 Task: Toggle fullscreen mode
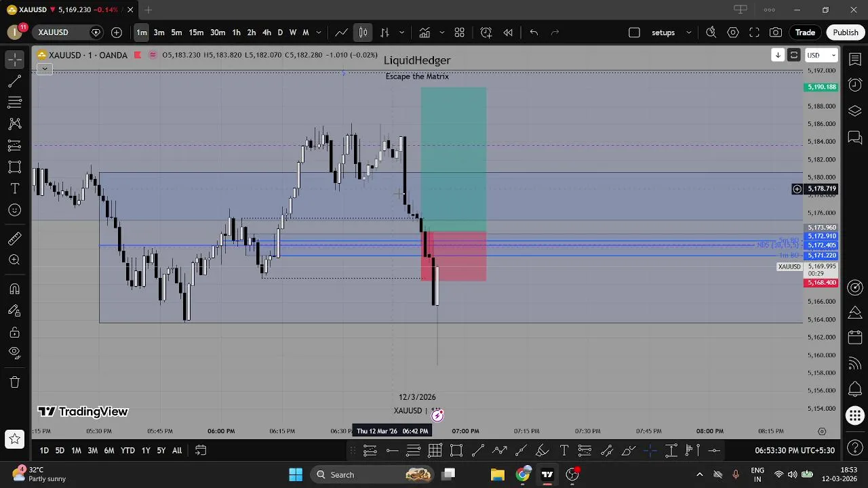coord(754,33)
